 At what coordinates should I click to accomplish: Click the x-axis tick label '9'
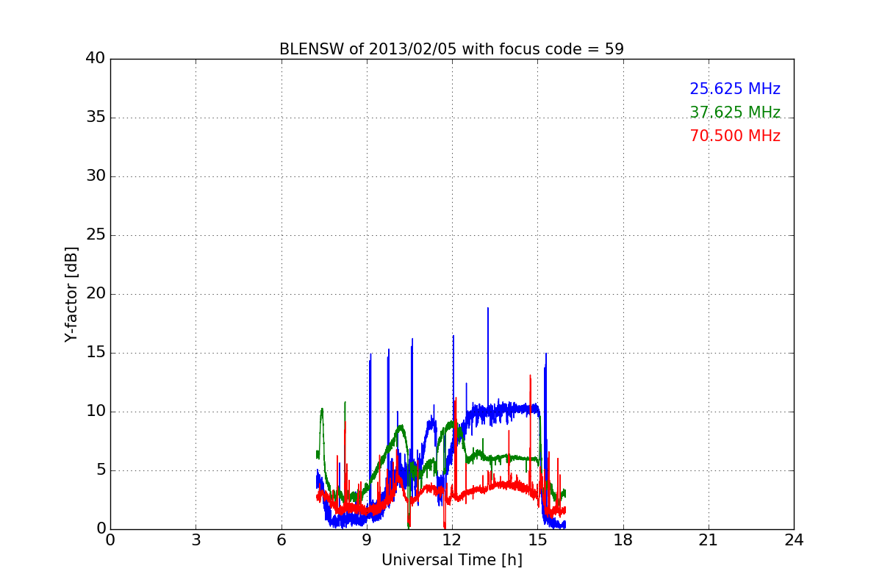tap(366, 540)
